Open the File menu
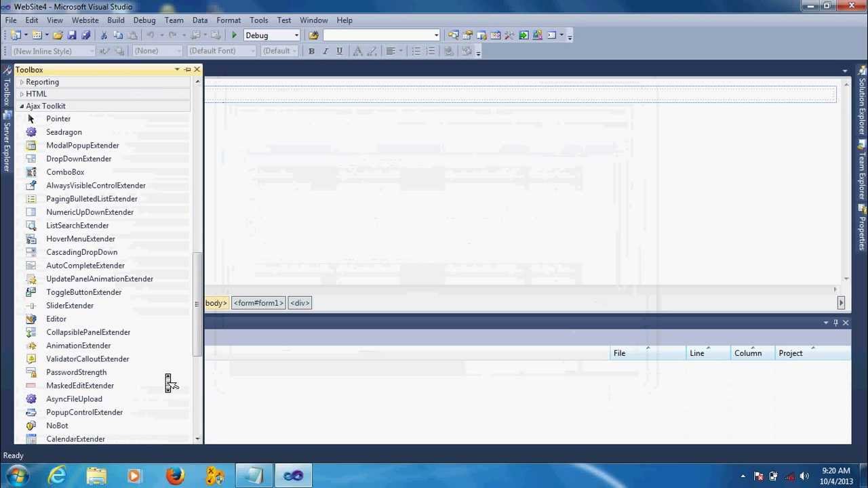This screenshot has width=868, height=488. pyautogui.click(x=11, y=20)
